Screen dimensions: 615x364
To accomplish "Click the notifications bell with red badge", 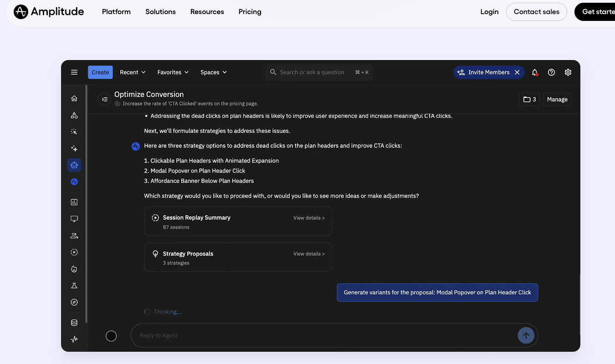I will (x=535, y=72).
